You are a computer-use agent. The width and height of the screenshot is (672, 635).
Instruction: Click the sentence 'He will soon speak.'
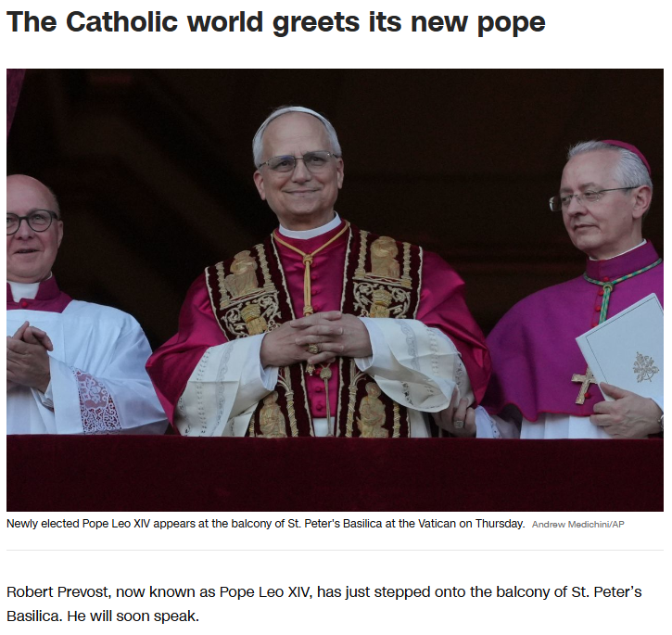pyautogui.click(x=133, y=616)
